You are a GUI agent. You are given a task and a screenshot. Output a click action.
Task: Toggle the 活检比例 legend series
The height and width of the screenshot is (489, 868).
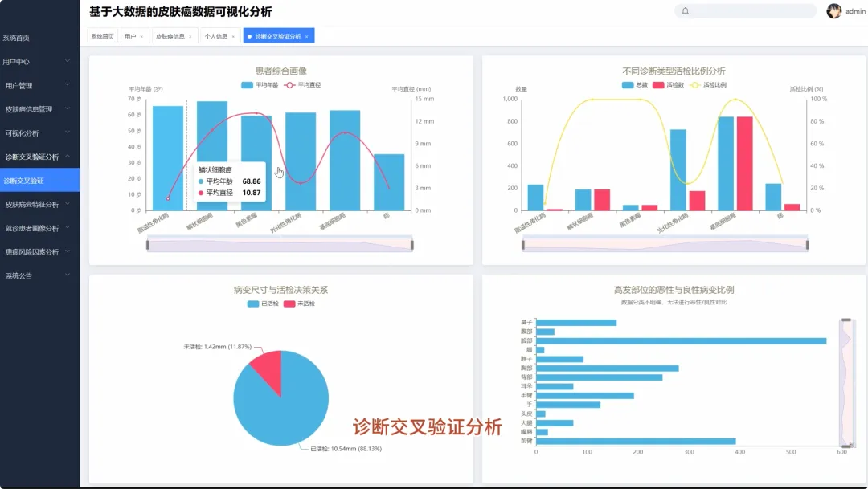[708, 85]
